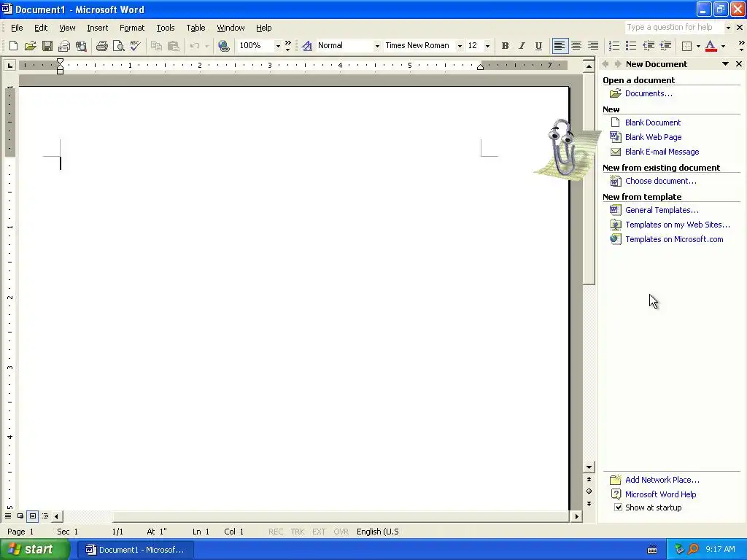
Task: Click the Decrease Indent icon
Action: pos(649,46)
